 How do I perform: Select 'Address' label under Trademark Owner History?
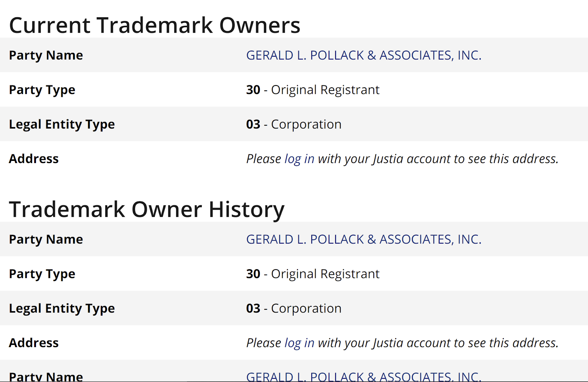coord(34,343)
